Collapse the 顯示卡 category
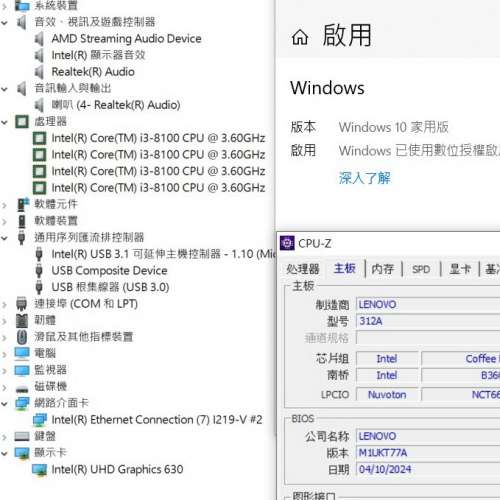This screenshot has width=500, height=500. (x=4, y=453)
